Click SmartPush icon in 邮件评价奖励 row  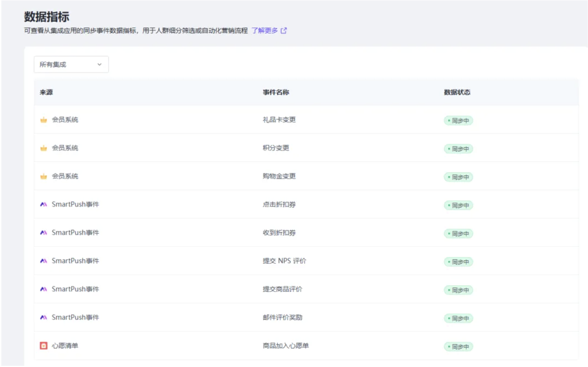pyautogui.click(x=43, y=317)
